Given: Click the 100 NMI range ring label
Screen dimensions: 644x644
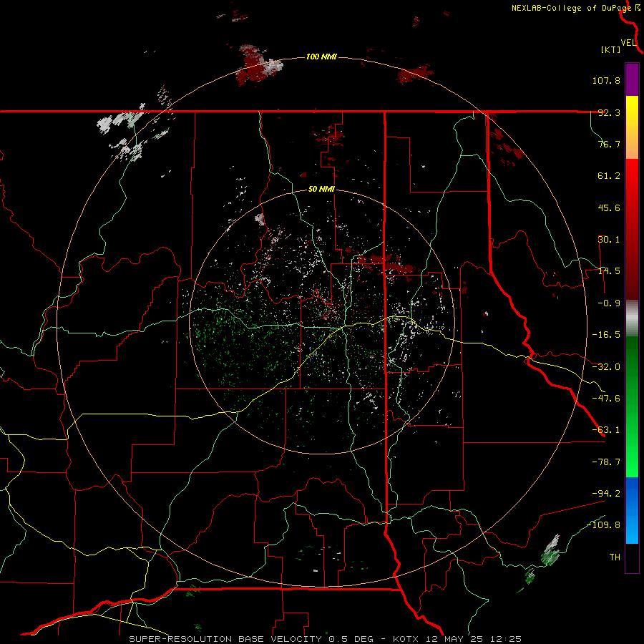Looking at the screenshot, I should pos(321,57).
